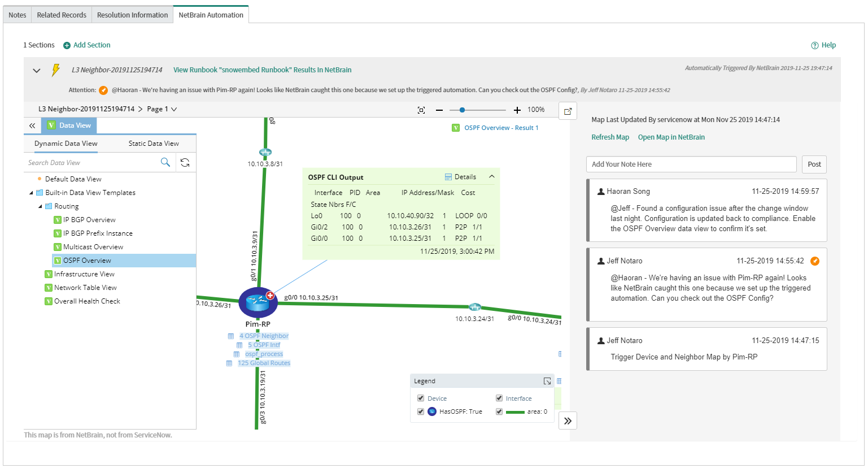Zoom out with the minus icon
Viewport: 868px width, 468px height.
point(439,110)
